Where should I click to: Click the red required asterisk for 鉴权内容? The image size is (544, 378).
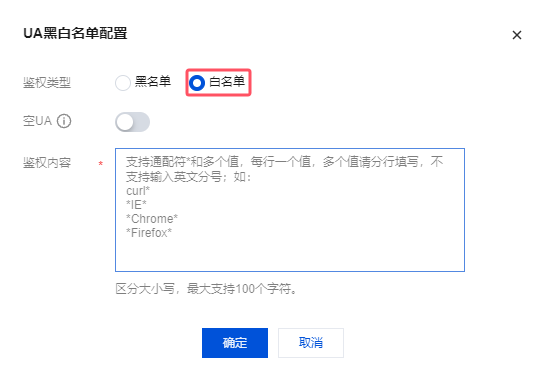tap(101, 163)
